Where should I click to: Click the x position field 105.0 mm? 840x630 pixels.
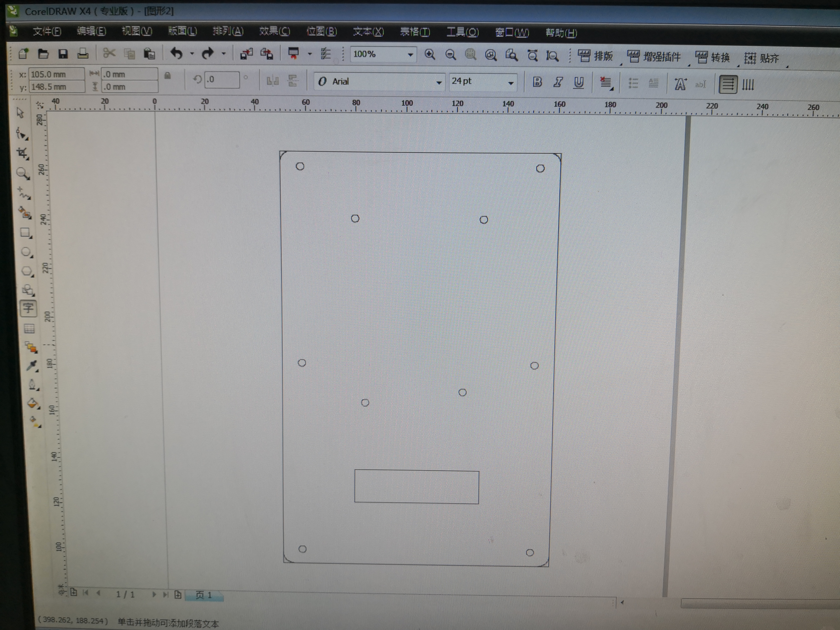[56, 74]
